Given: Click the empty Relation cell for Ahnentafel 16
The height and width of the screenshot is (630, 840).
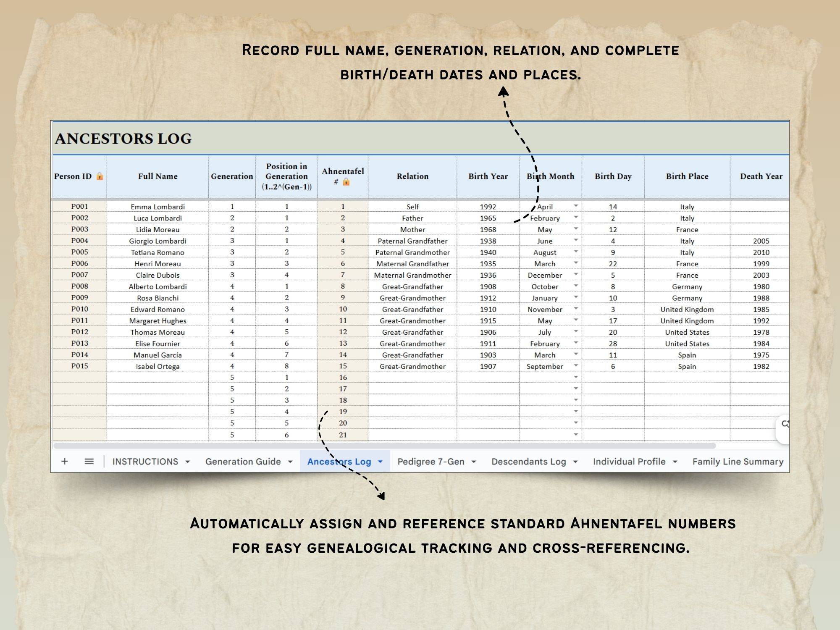Looking at the screenshot, I should pos(412,377).
